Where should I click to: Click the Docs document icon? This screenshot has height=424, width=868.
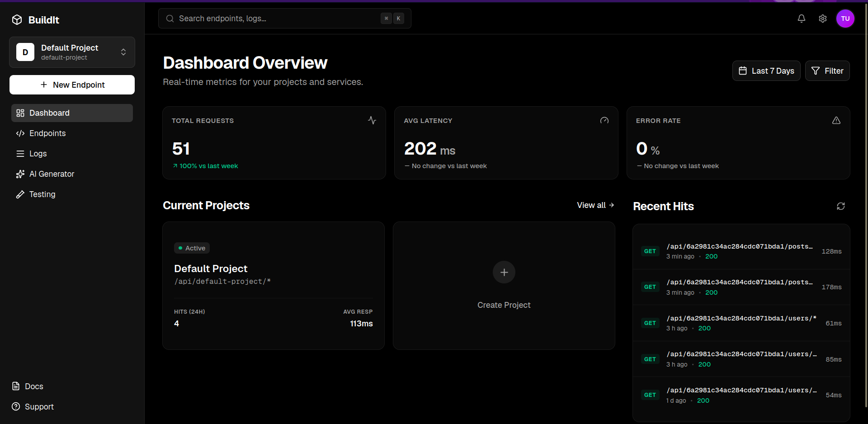click(x=16, y=386)
